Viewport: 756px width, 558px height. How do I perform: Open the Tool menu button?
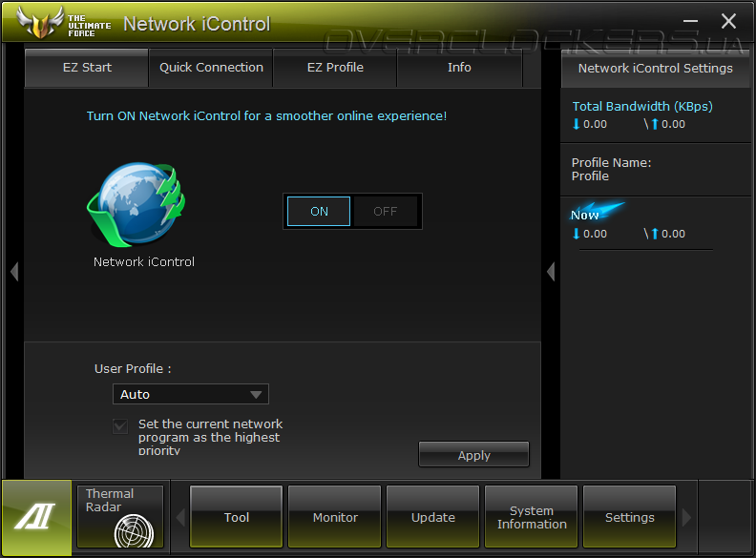click(237, 517)
